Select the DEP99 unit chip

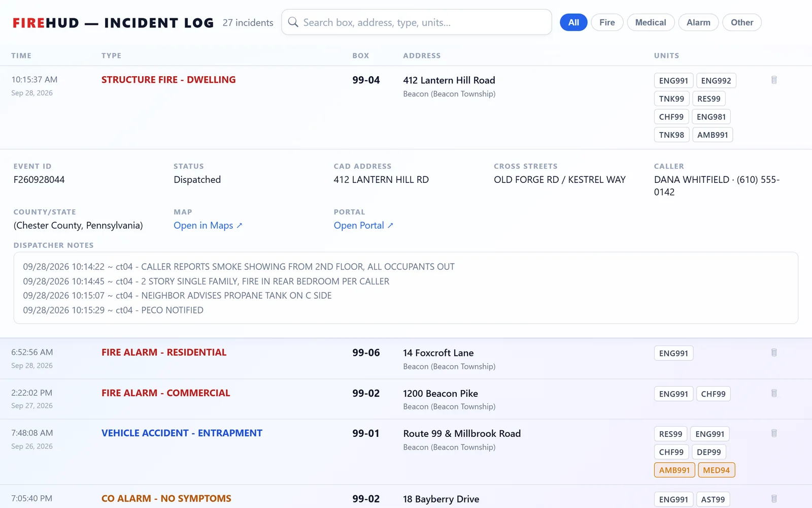coord(708,452)
